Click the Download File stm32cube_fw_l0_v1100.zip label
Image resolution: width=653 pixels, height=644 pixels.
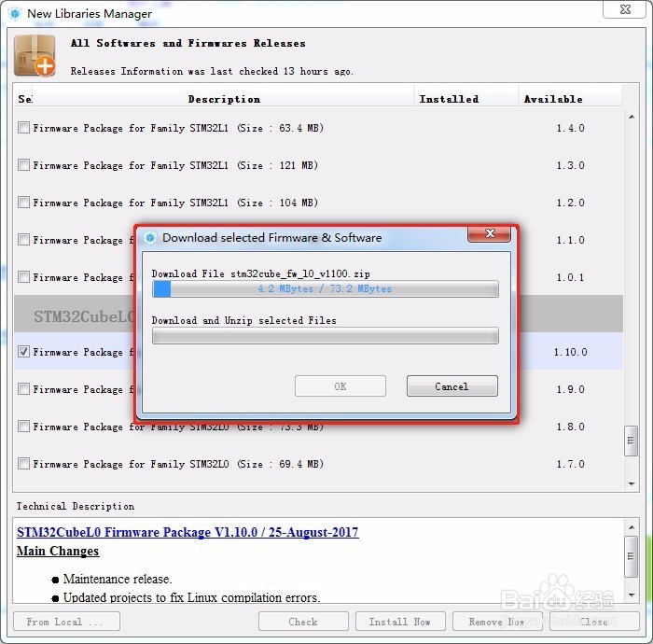pos(260,273)
